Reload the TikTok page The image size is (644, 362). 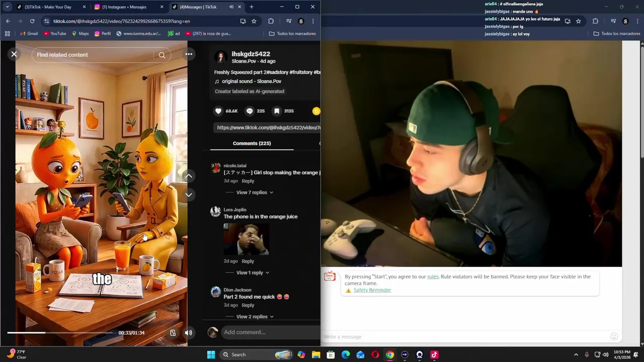[x=32, y=21]
